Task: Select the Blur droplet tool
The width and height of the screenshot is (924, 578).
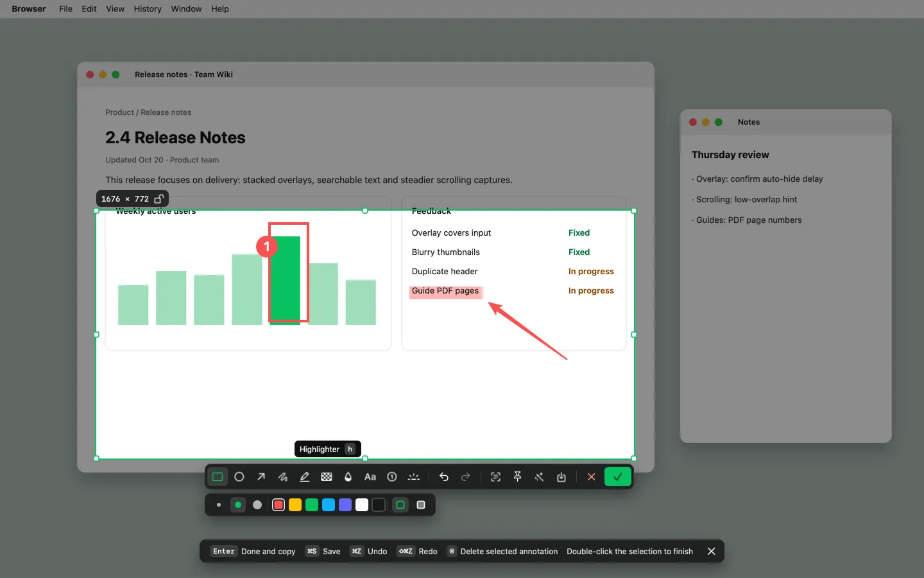Action: point(348,477)
